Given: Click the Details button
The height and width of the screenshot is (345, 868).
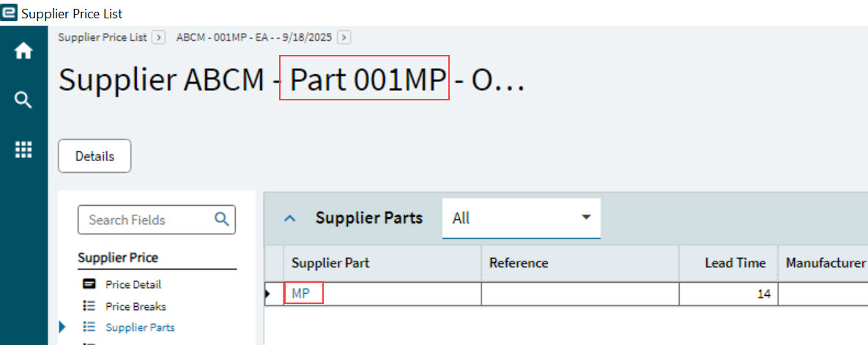Looking at the screenshot, I should click(94, 156).
